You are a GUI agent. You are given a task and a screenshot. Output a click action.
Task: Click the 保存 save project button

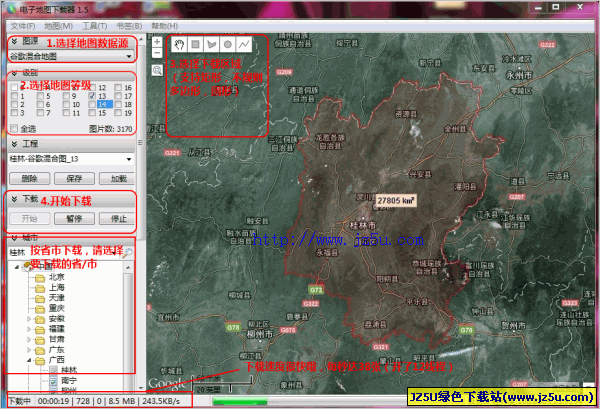pos(74,178)
